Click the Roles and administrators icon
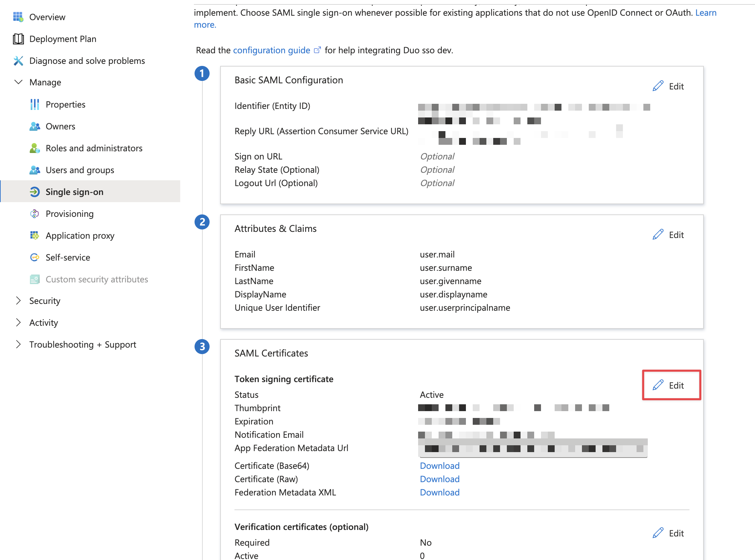 coord(34,148)
